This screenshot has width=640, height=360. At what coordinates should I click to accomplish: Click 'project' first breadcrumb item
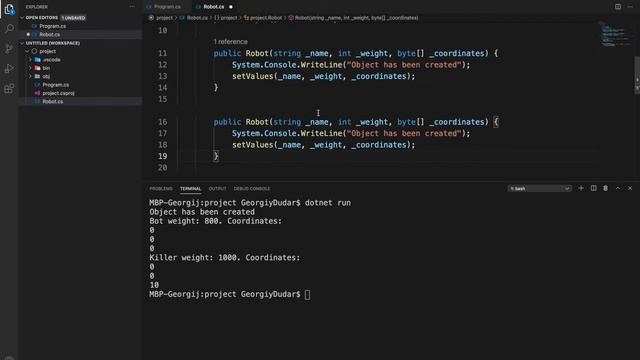164,18
